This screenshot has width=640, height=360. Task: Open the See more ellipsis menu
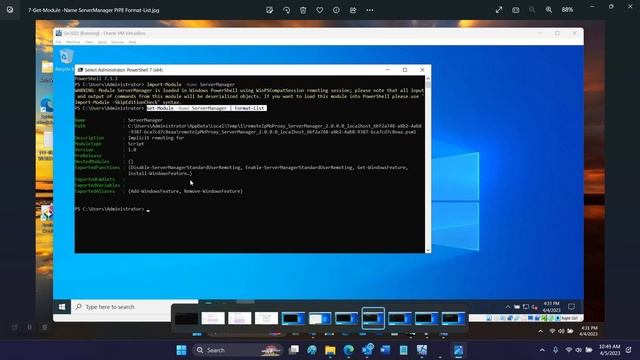[370, 10]
